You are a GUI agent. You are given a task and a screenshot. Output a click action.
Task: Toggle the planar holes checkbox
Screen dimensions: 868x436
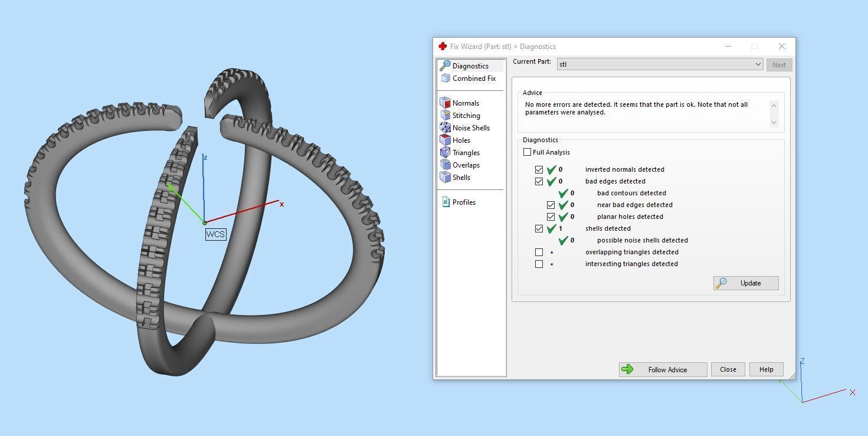click(551, 217)
